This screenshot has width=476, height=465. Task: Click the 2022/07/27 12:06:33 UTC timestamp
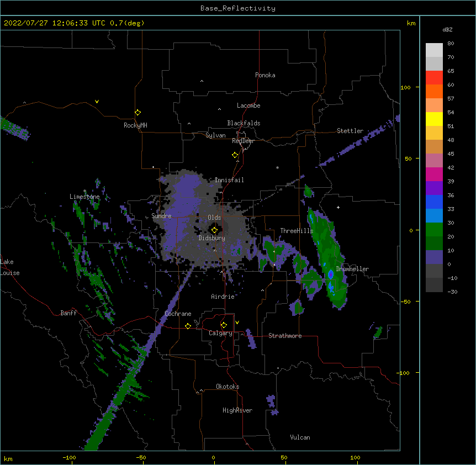tap(55, 23)
